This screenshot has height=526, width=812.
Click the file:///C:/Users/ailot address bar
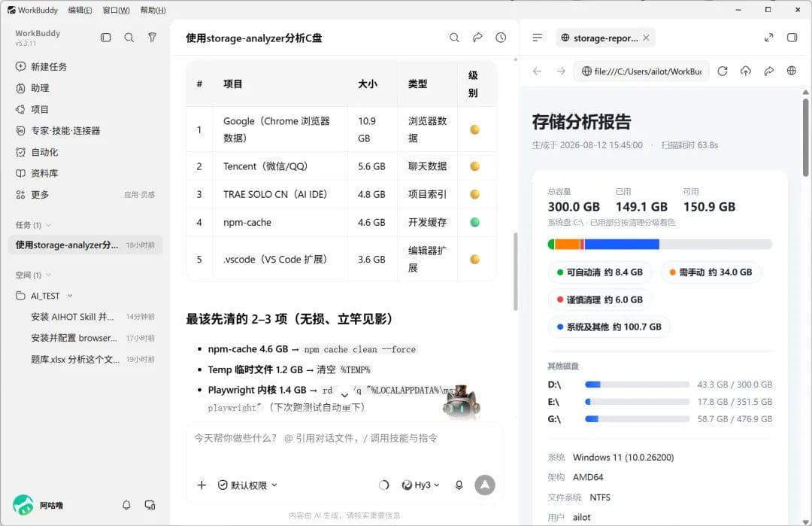pos(642,71)
